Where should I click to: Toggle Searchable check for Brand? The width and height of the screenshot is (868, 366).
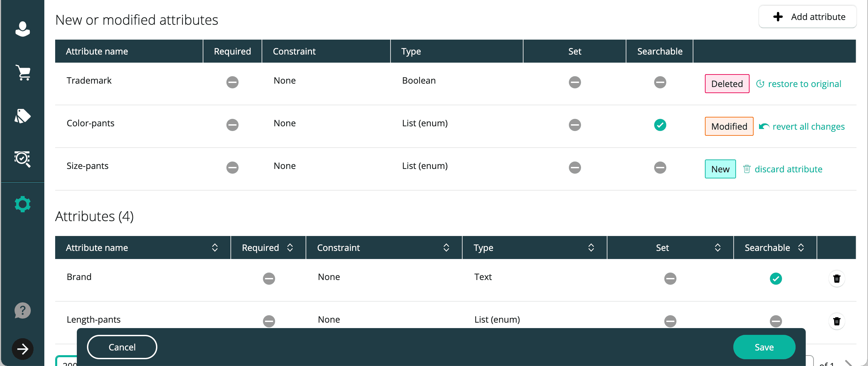click(776, 278)
